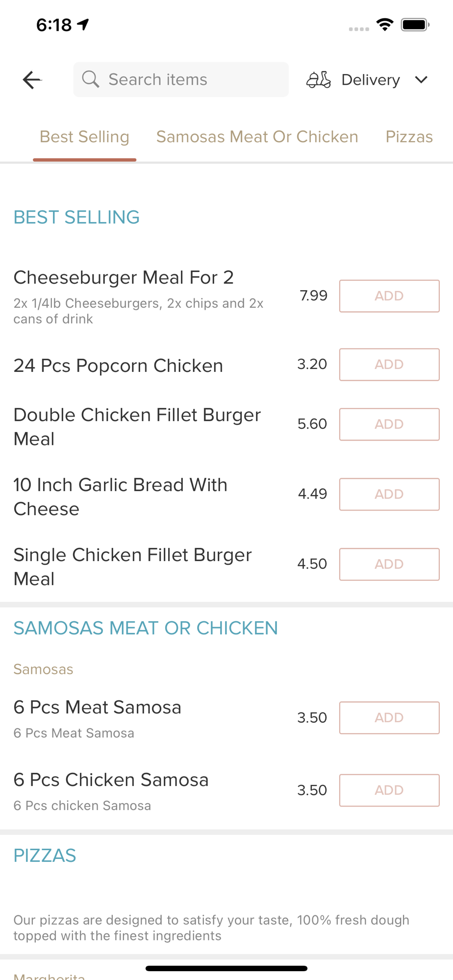
Task: Expand the Delivery dropdown chevron
Action: 421,79
